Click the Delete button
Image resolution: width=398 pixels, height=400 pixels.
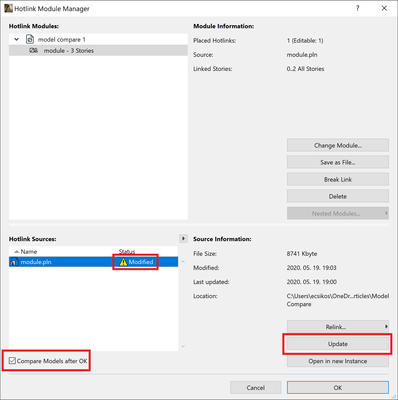[338, 196]
